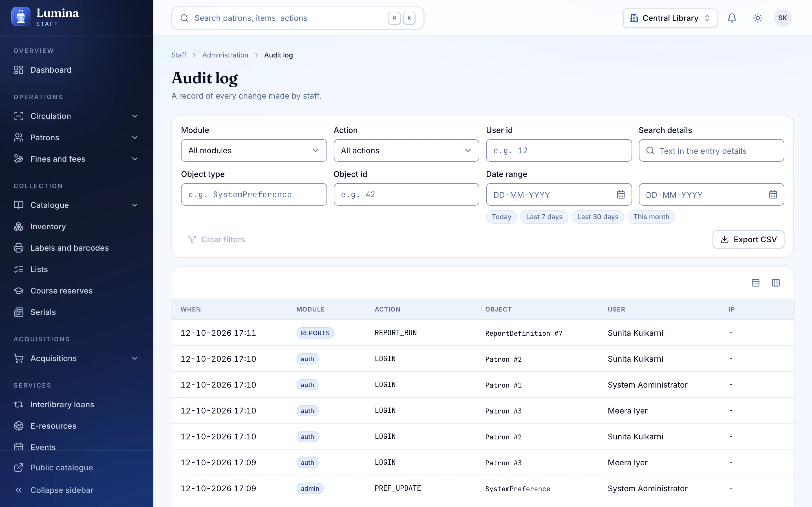
Task: Open the end date calendar picker icon
Action: pyautogui.click(x=773, y=194)
